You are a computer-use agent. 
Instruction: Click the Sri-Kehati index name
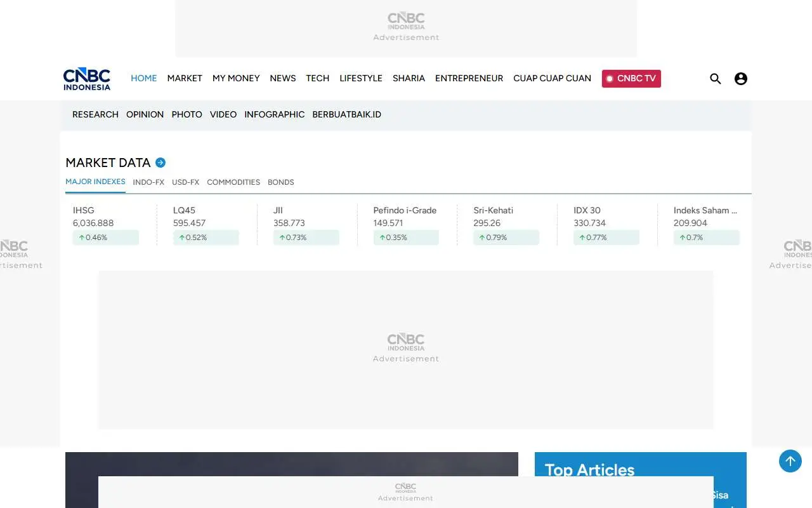click(493, 210)
